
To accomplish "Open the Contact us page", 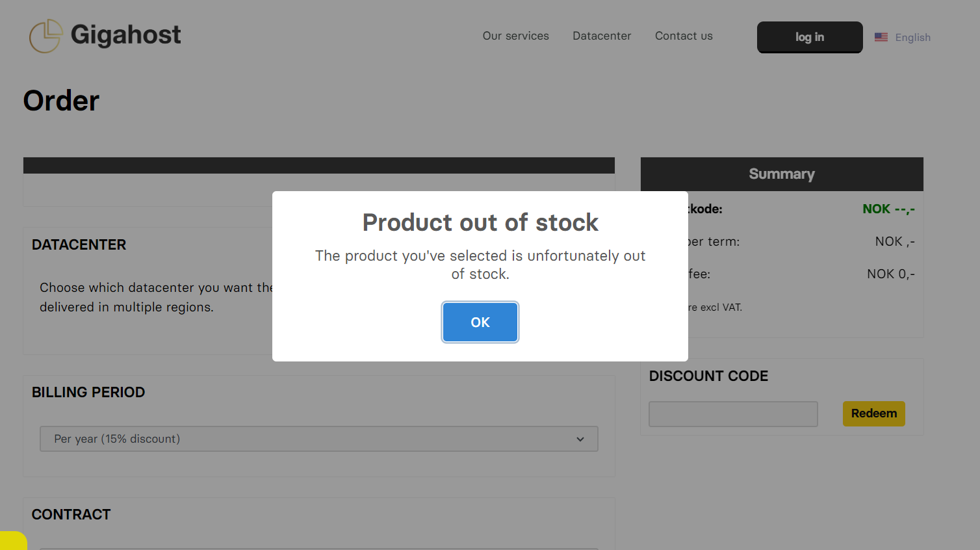I will tap(684, 36).
